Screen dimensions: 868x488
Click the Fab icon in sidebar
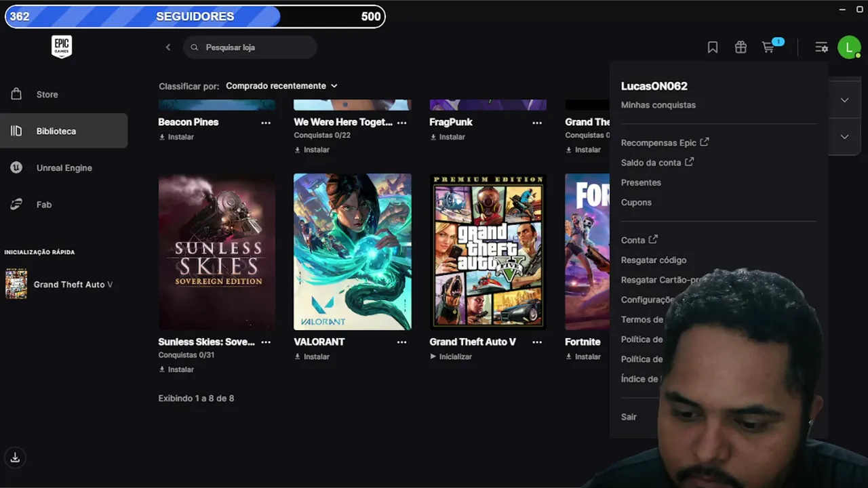16,204
